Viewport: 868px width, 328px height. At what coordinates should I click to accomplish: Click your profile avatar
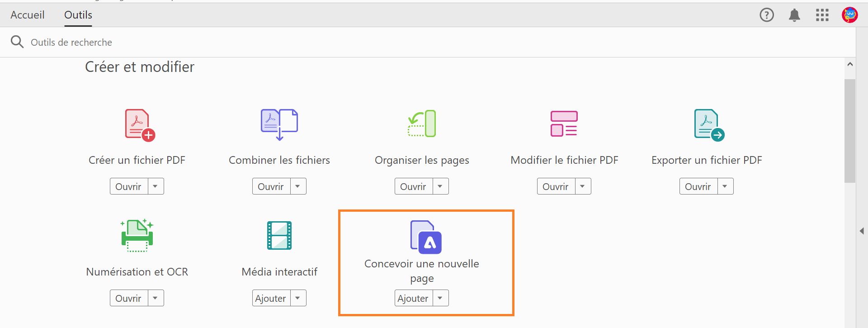pyautogui.click(x=849, y=14)
